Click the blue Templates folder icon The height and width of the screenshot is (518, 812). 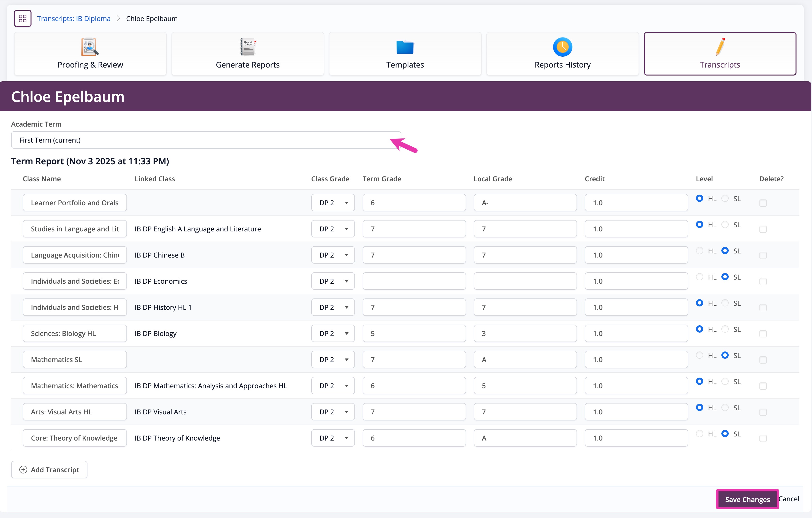(405, 47)
